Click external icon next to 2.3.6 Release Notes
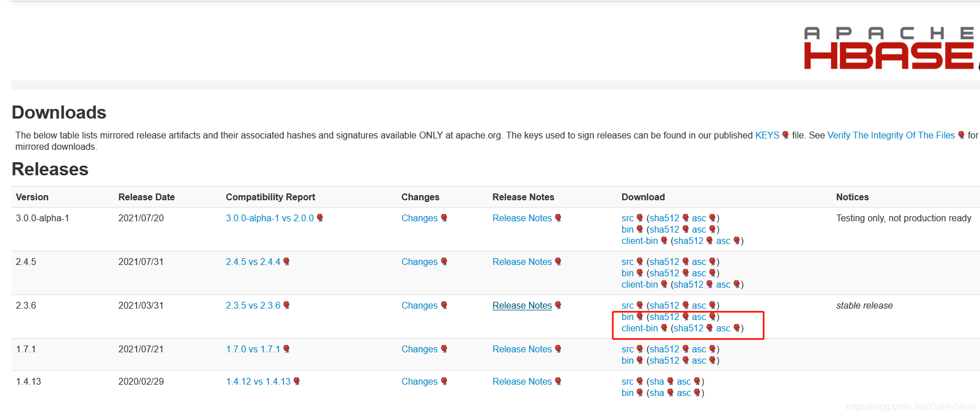 click(x=558, y=305)
